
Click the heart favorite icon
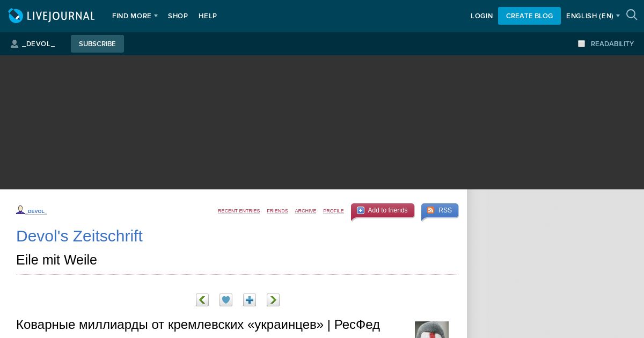(226, 300)
